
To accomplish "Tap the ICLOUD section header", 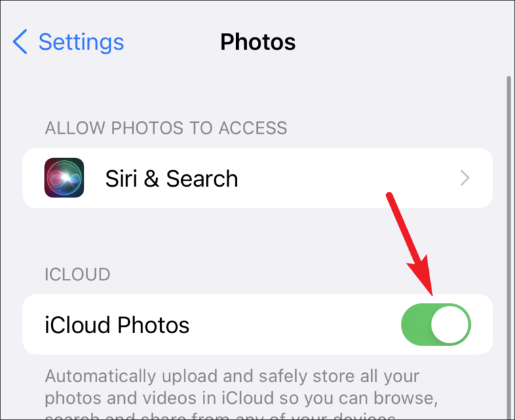I will click(x=77, y=275).
